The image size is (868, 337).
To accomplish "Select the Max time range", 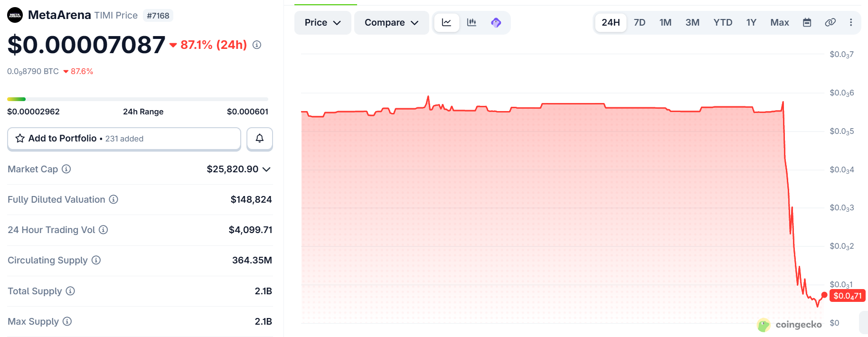I will tap(780, 22).
